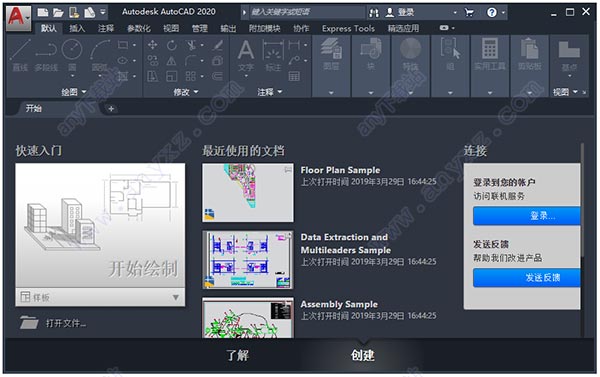Select the Erase tool icon
600x377 pixels.
pos(218,45)
